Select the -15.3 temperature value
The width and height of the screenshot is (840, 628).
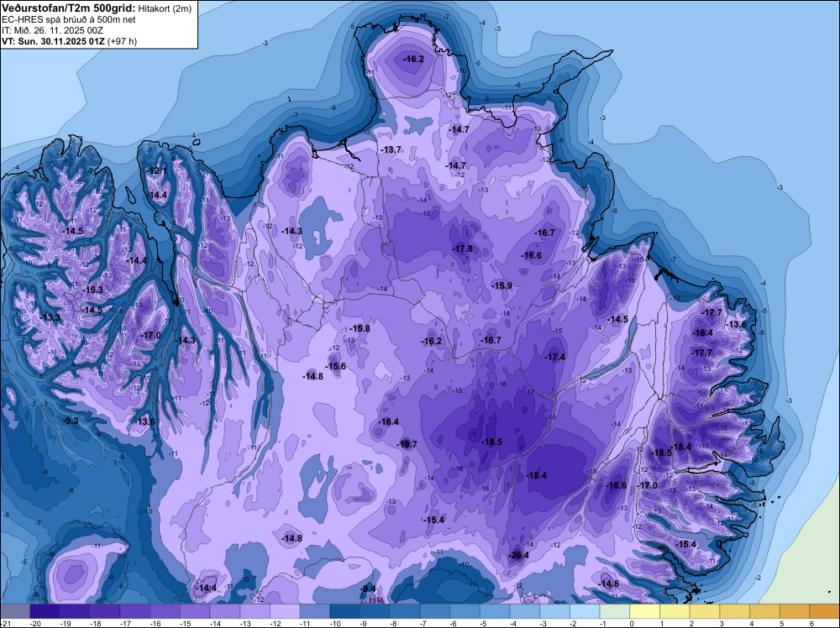92,290
